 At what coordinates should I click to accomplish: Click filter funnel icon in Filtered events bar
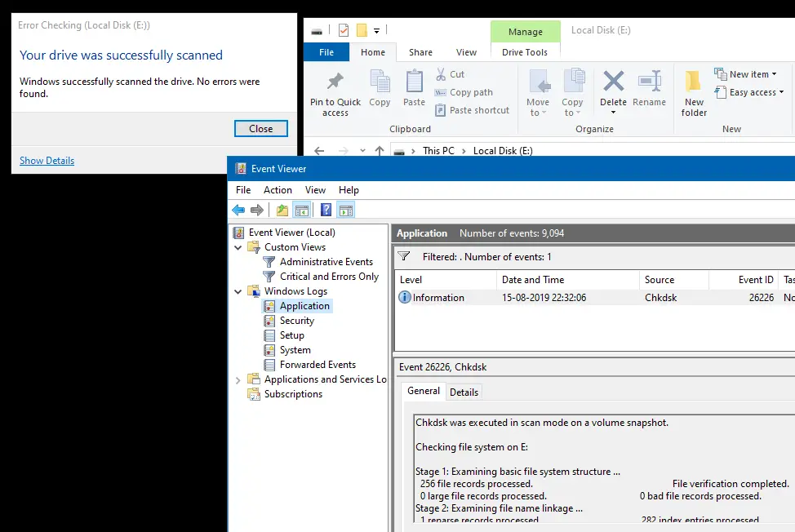coord(403,256)
